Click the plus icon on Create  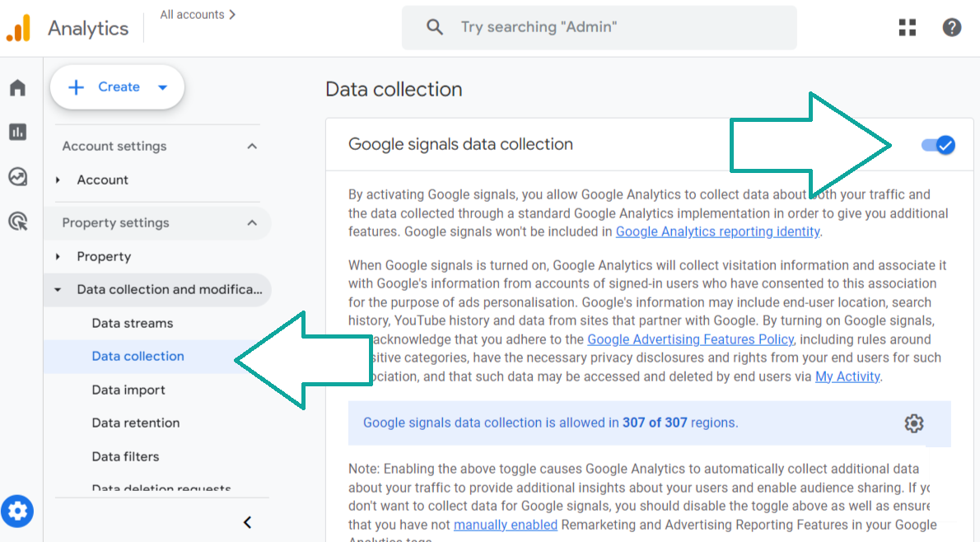click(76, 86)
